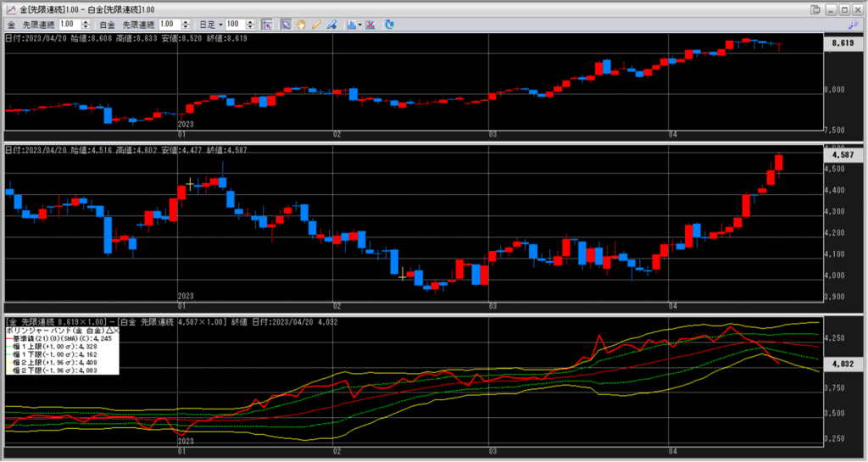Collapse Bollinger band legend with triangle button

coord(108,330)
